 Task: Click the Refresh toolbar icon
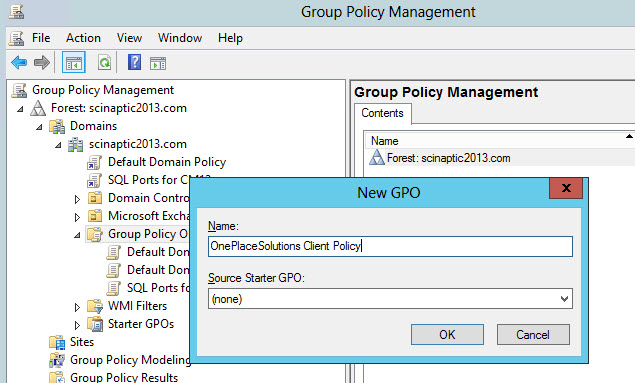[x=104, y=63]
